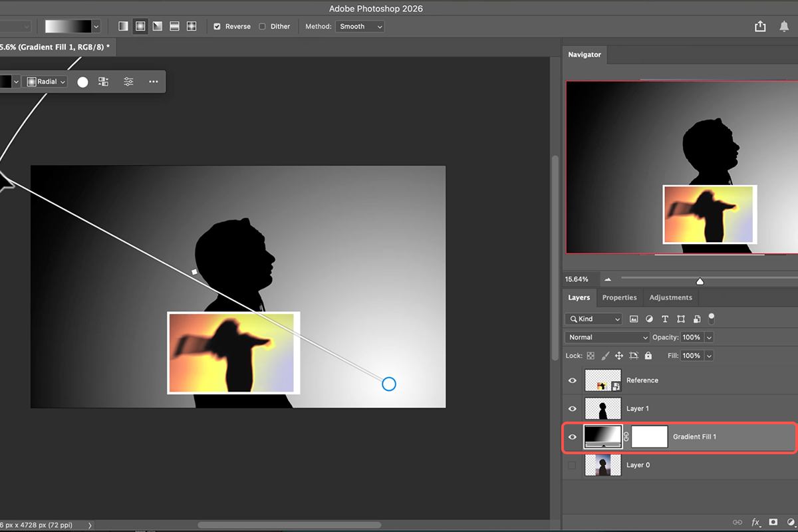Uncheck the Reverse checkbox
Screen dimensions: 798x532
coord(217,27)
